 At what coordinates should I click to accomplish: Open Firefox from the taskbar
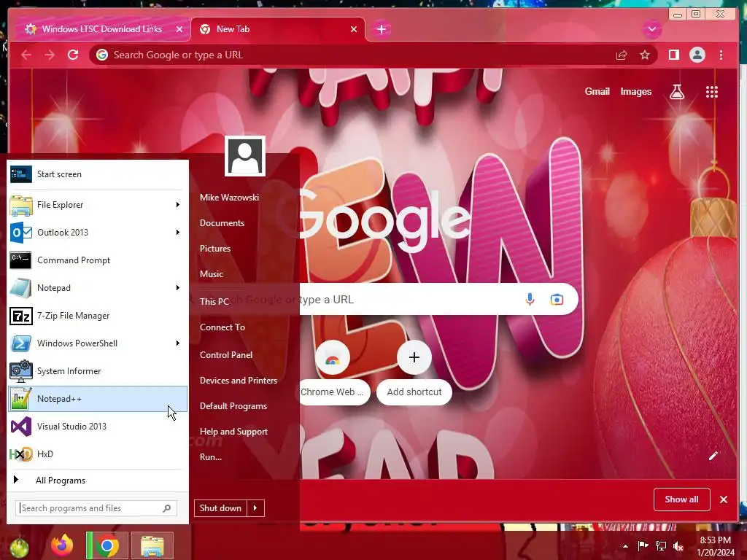pyautogui.click(x=63, y=545)
